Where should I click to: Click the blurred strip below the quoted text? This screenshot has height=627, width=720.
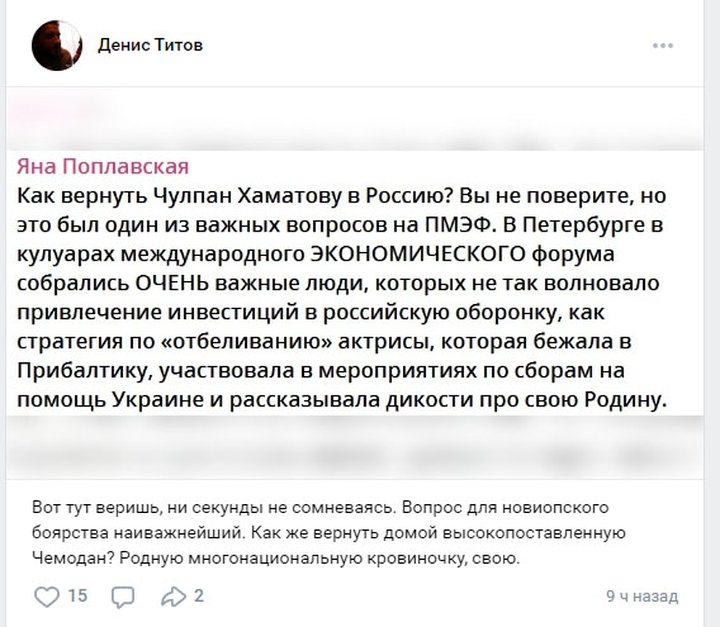pos(354,447)
